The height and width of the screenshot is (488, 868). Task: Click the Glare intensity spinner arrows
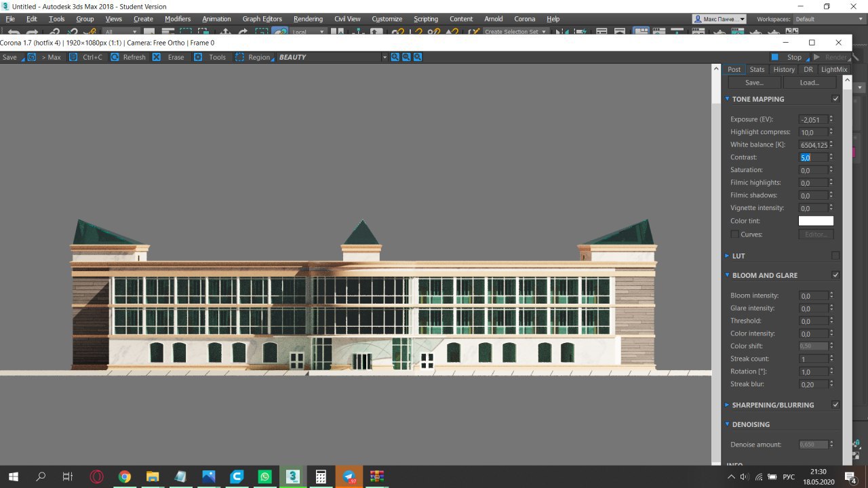coord(831,308)
